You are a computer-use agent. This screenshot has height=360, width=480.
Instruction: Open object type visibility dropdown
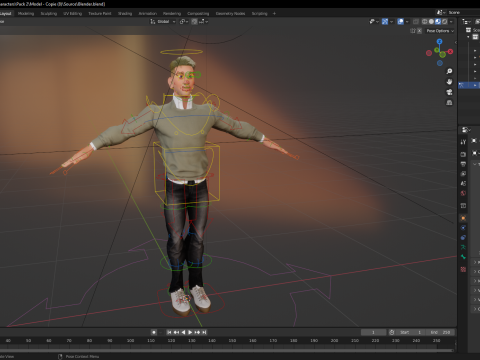coord(374,21)
